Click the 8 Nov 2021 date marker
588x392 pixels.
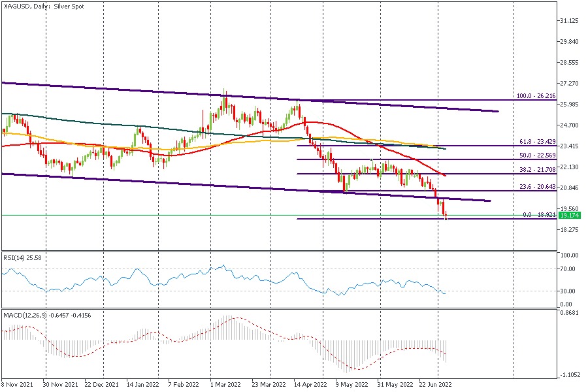click(x=16, y=385)
